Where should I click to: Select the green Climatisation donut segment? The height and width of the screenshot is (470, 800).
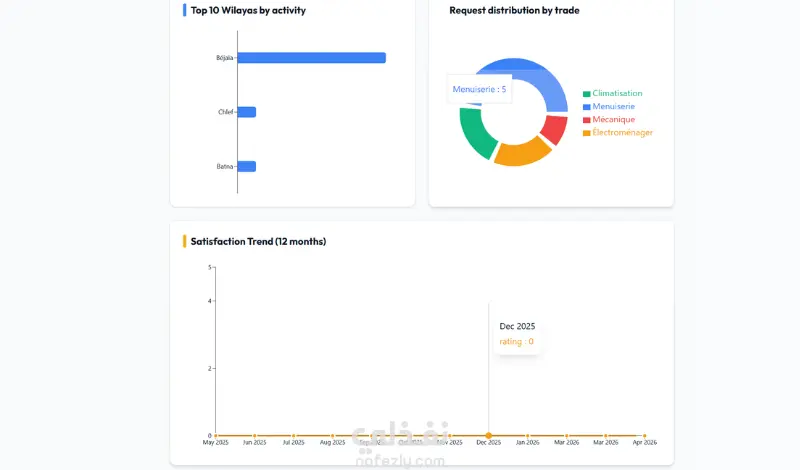coord(473,134)
